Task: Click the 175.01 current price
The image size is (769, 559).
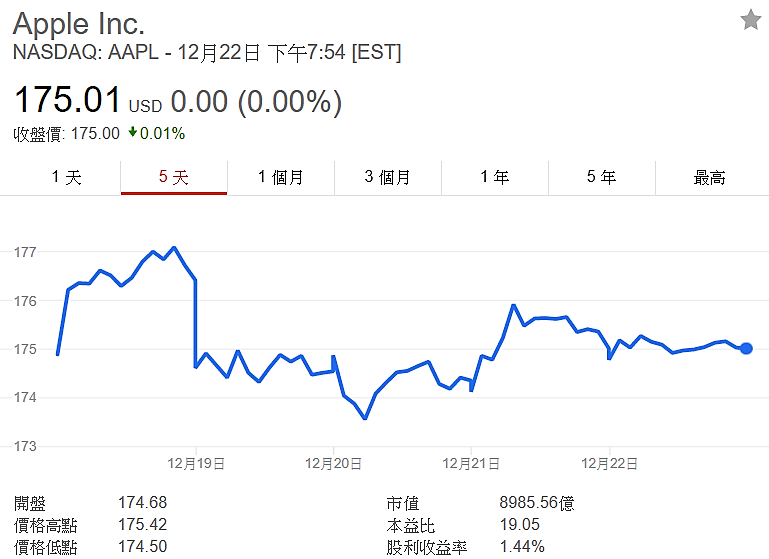Action: click(x=67, y=100)
